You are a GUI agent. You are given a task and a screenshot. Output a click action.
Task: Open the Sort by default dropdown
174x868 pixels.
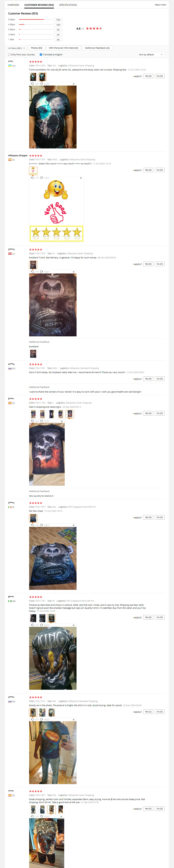150,55
